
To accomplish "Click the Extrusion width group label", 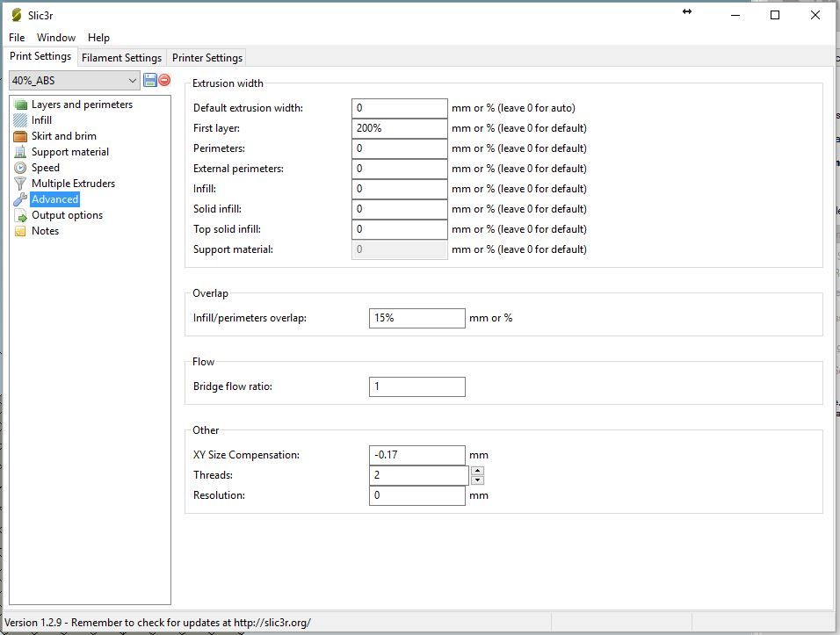I will point(228,83).
